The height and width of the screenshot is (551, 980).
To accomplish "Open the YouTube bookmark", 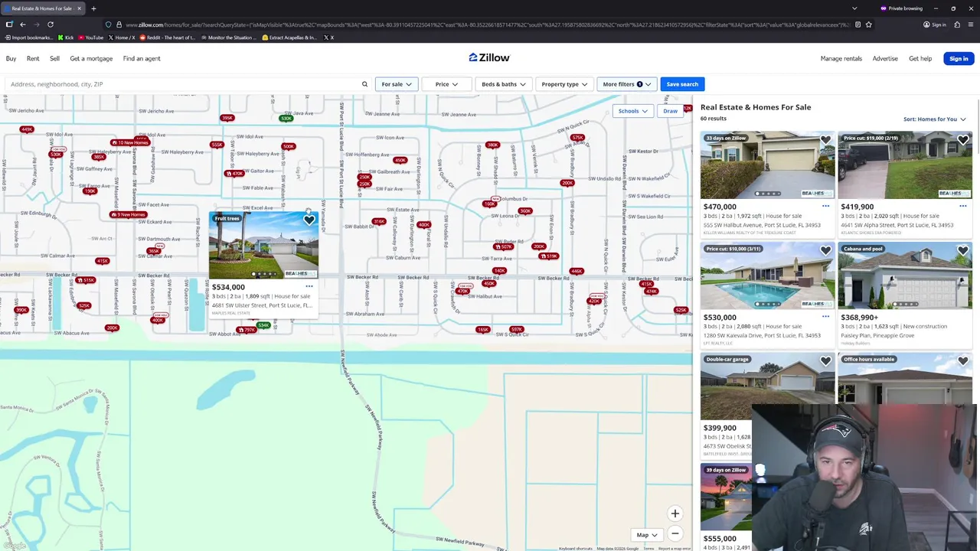I will click(x=90, y=37).
